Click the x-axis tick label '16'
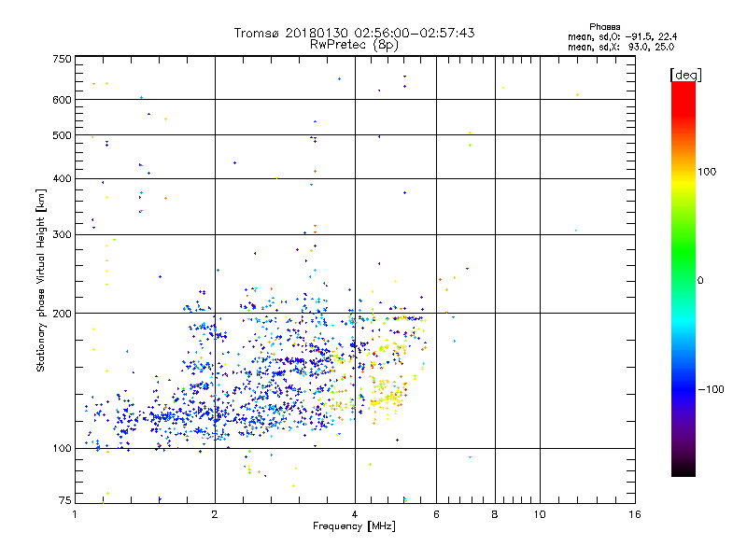Viewport: 747px width, 560px height. [x=635, y=514]
